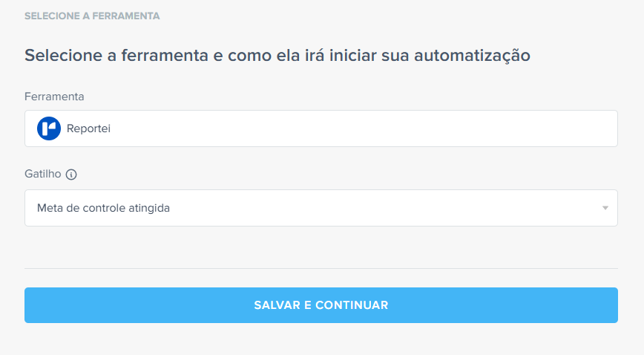The image size is (644, 355).
Task: Click the word "atingida" in the trigger field
Action: (148, 208)
